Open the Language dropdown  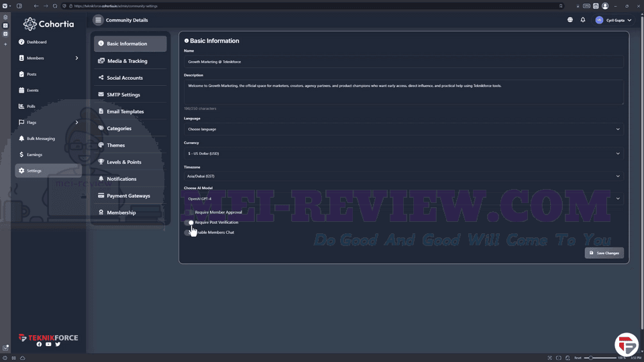point(404,129)
